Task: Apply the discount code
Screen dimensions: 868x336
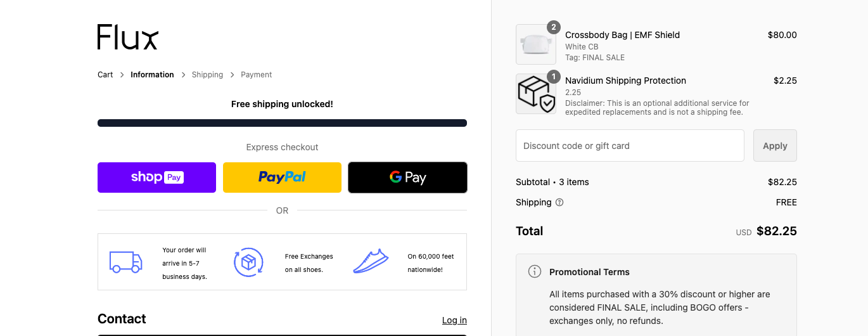Action: pyautogui.click(x=774, y=146)
